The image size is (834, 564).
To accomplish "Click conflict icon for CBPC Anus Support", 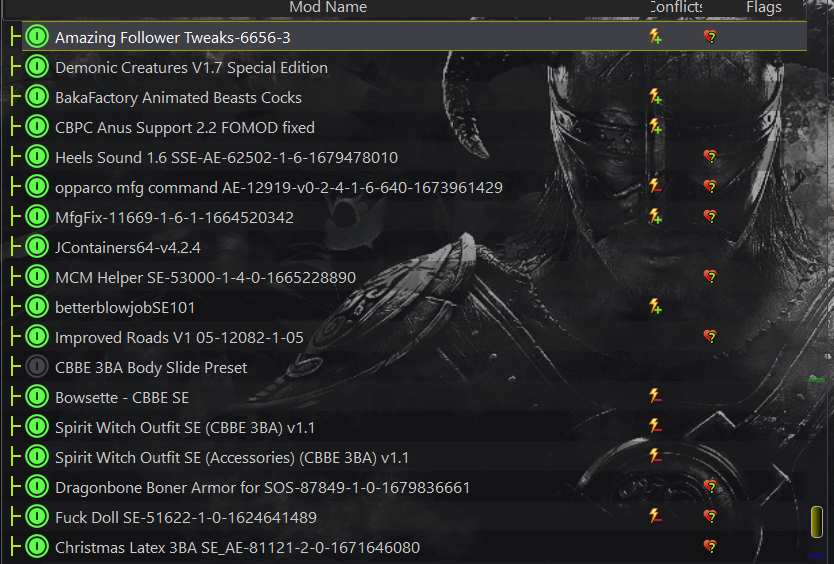I will coord(655,127).
